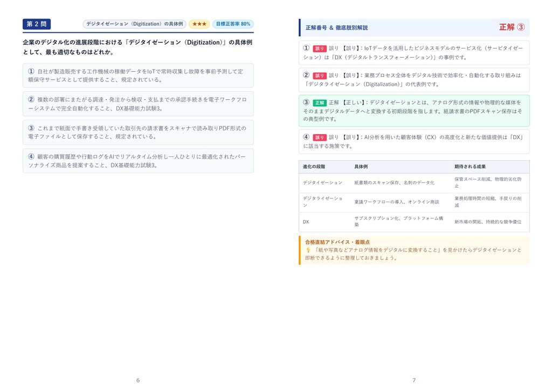
Task: Click page number 6
Action: point(138,380)
